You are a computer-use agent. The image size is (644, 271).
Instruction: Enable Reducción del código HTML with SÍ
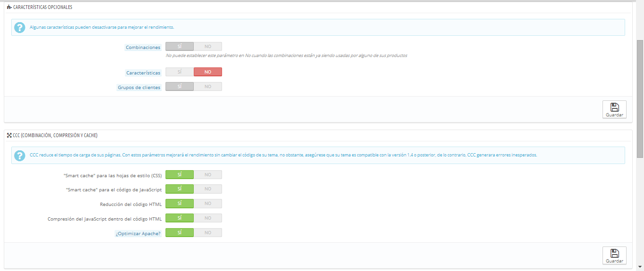[x=180, y=204]
